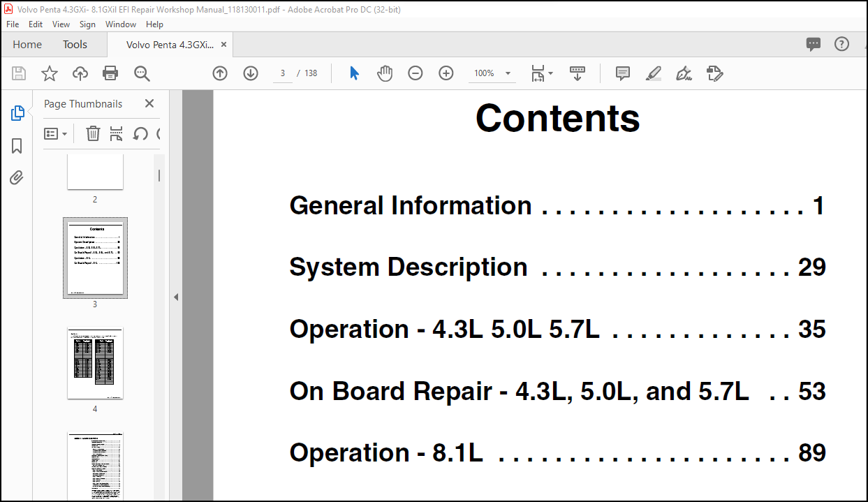Screen dimensions: 868x502
Task: Open the Edit menu
Action: click(36, 24)
